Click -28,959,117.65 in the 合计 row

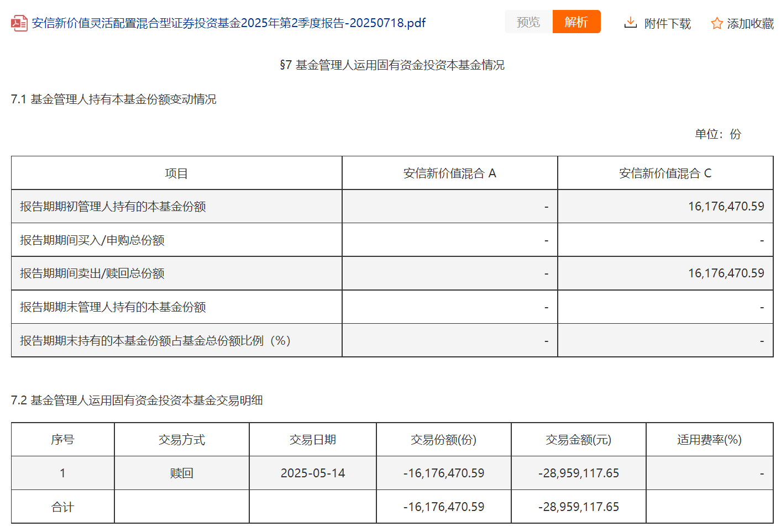[x=579, y=507]
